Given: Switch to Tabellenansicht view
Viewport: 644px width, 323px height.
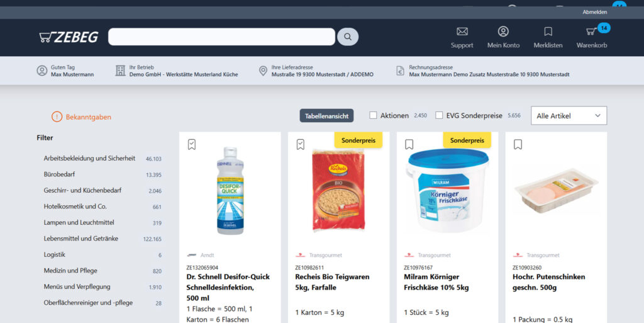Looking at the screenshot, I should 326,116.
